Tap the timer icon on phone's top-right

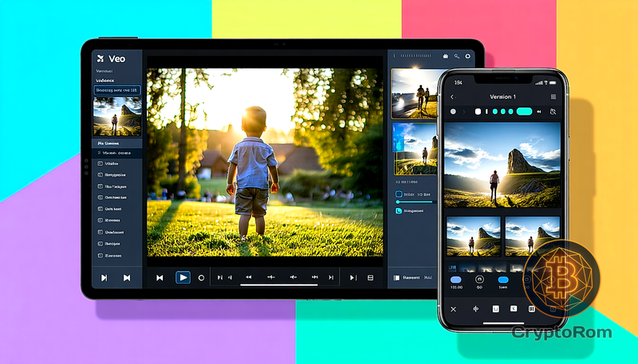pyautogui.click(x=552, y=112)
